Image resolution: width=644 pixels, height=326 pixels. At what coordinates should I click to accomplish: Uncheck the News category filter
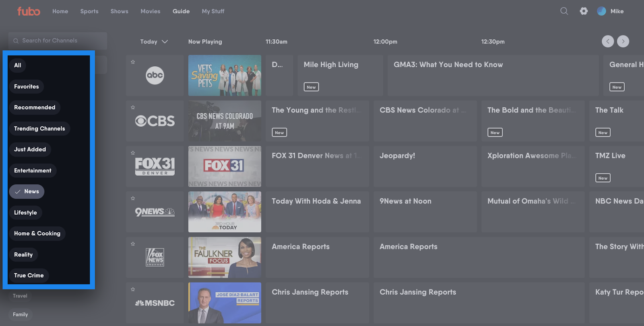27,191
